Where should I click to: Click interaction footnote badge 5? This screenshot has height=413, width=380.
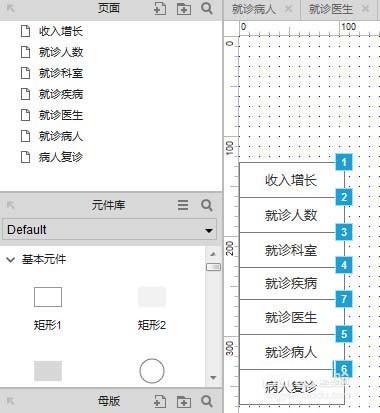point(344,334)
